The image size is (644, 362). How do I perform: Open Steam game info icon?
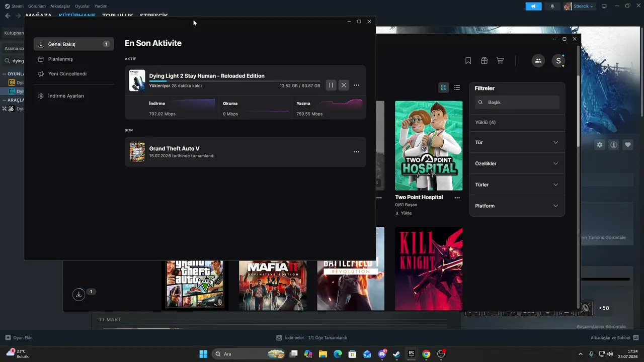click(x=614, y=145)
